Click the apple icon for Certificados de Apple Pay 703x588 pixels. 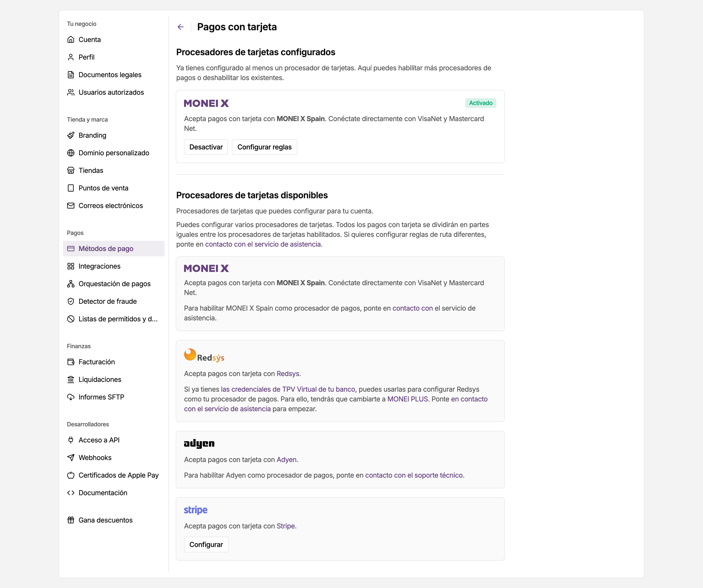pyautogui.click(x=71, y=475)
